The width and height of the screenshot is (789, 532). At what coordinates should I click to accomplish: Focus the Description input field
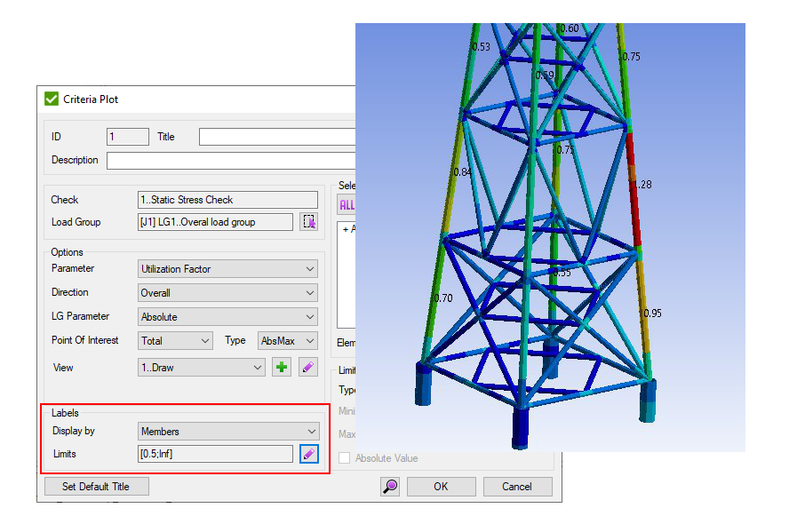231,161
